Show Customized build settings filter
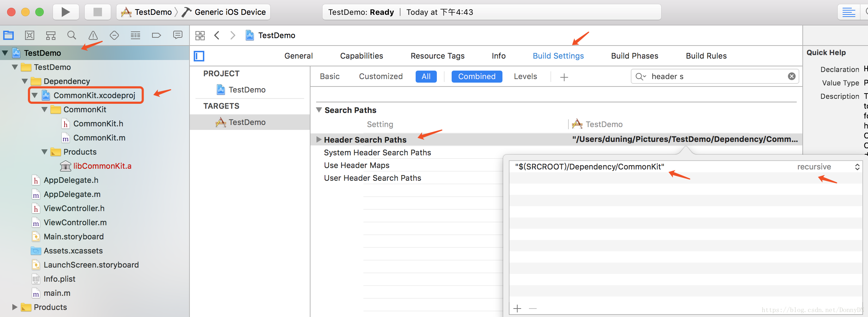Viewport: 868px width, 317px height. [x=381, y=76]
